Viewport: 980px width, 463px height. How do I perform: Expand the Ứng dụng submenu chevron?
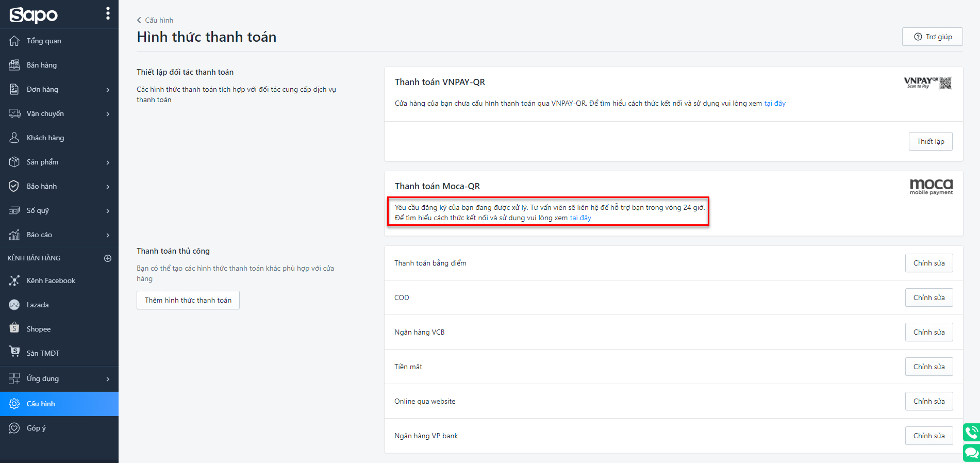click(108, 379)
